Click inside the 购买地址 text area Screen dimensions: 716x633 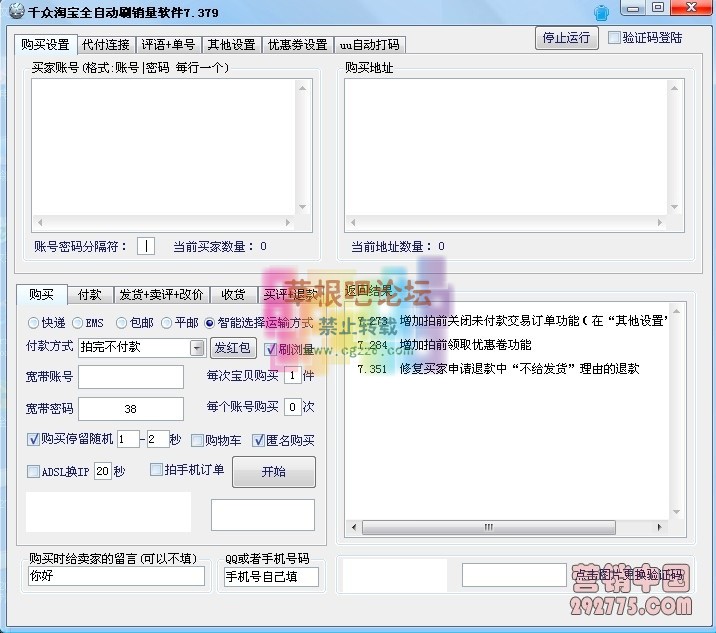pos(506,147)
